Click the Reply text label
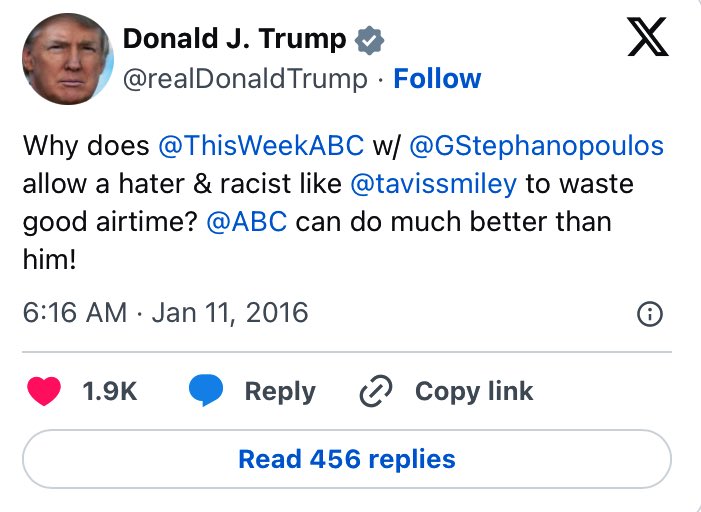 click(280, 391)
